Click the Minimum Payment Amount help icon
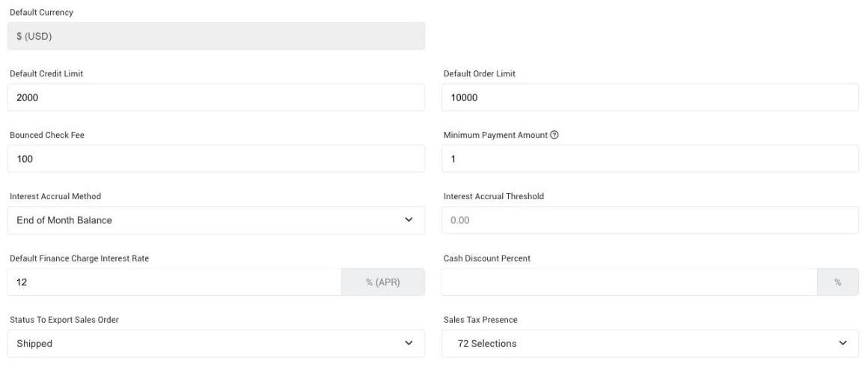The height and width of the screenshot is (367, 868). tap(554, 135)
